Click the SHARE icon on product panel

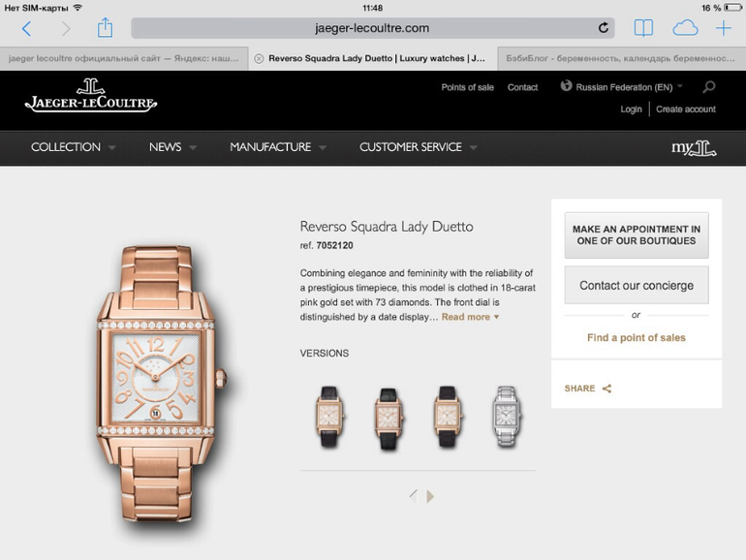[x=606, y=389]
